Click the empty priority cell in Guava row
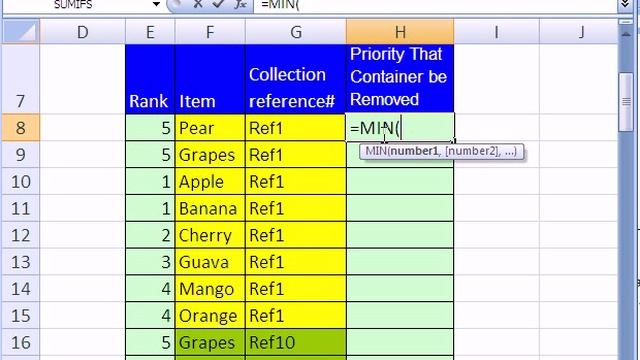The height and width of the screenshot is (360, 640). click(x=400, y=262)
